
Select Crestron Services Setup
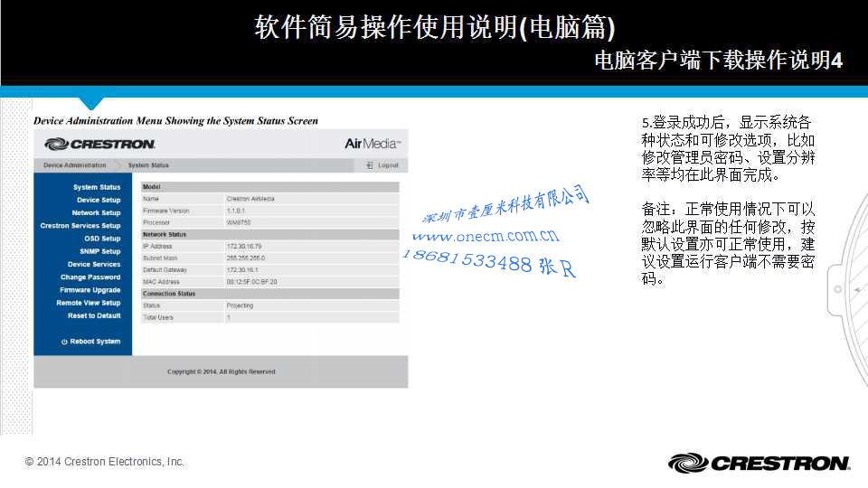point(80,226)
